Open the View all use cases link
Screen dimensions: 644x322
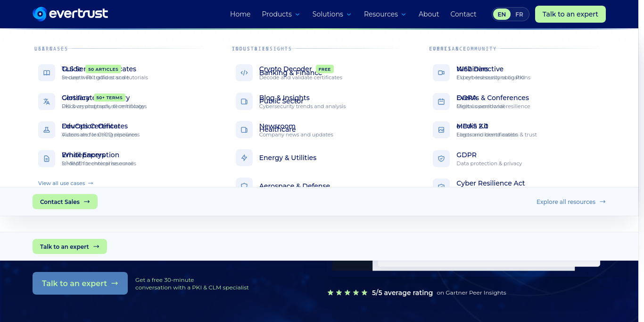pos(66,183)
